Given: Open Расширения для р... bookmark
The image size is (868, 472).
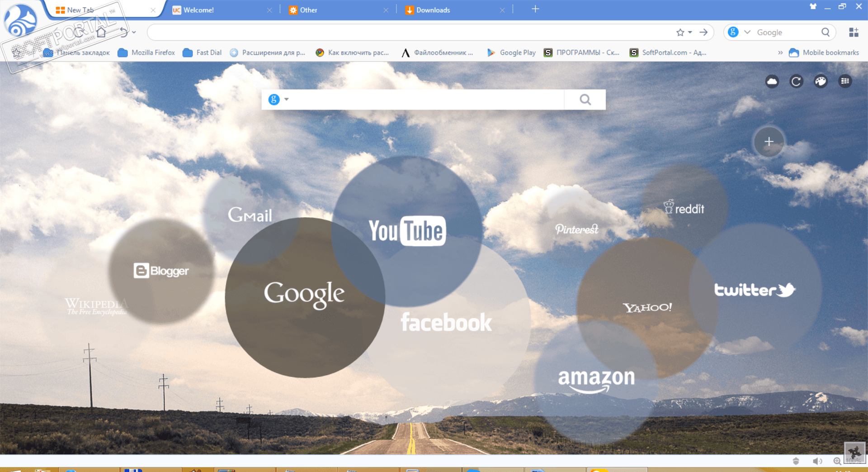Looking at the screenshot, I should 267,52.
